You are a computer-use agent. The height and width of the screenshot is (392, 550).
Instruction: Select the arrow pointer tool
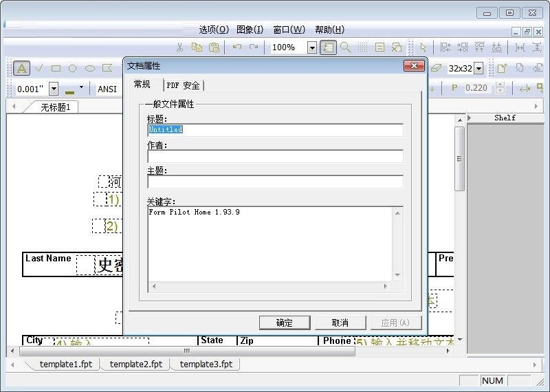click(x=423, y=47)
